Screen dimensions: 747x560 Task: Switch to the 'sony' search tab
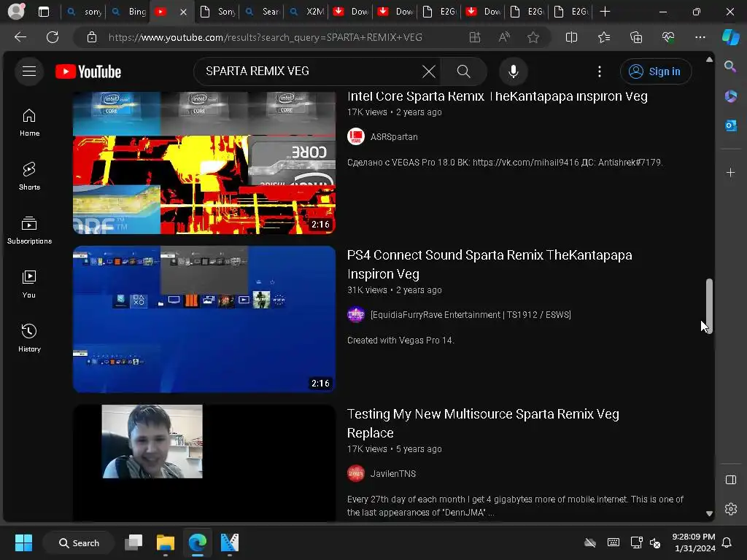(85, 12)
